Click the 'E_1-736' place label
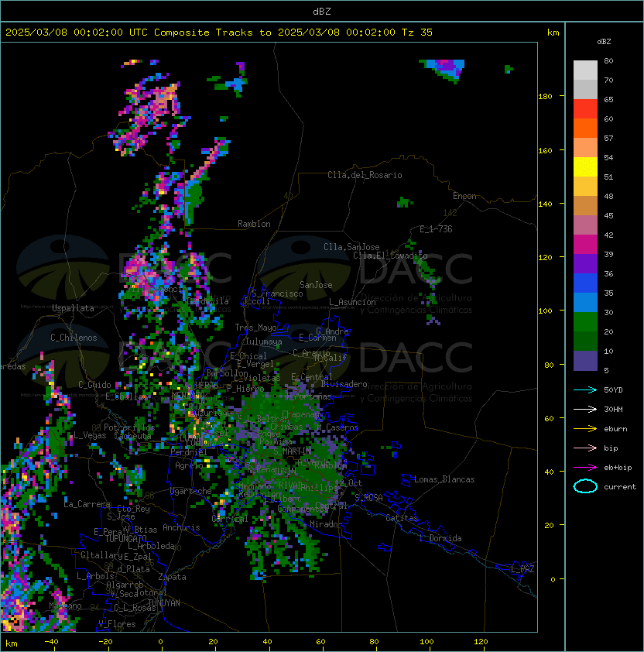Image resolution: width=644 pixels, height=652 pixels. 436,229
